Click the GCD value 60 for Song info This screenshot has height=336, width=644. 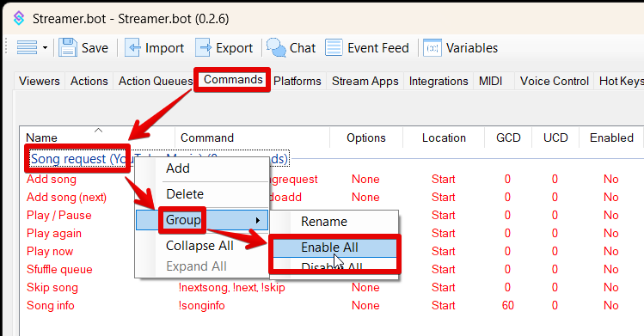click(507, 306)
